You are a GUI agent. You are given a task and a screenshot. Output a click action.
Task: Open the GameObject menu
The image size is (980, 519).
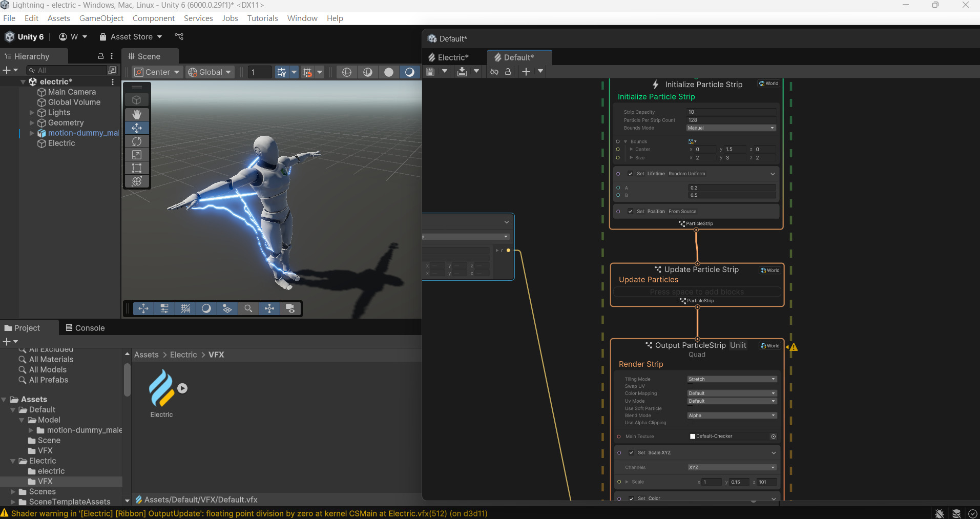101,18
